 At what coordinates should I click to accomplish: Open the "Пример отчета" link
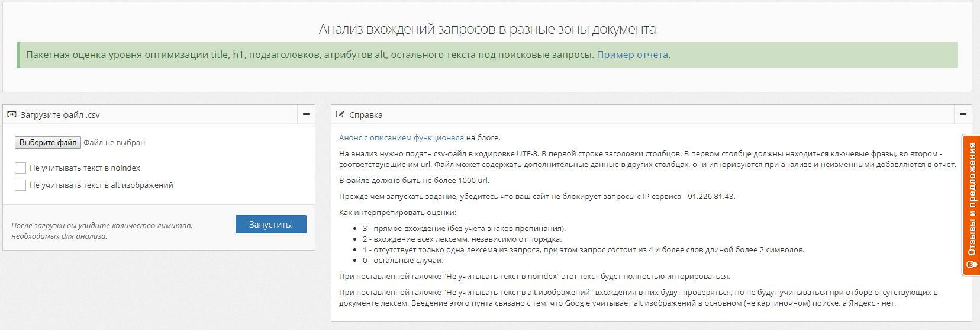click(x=632, y=55)
